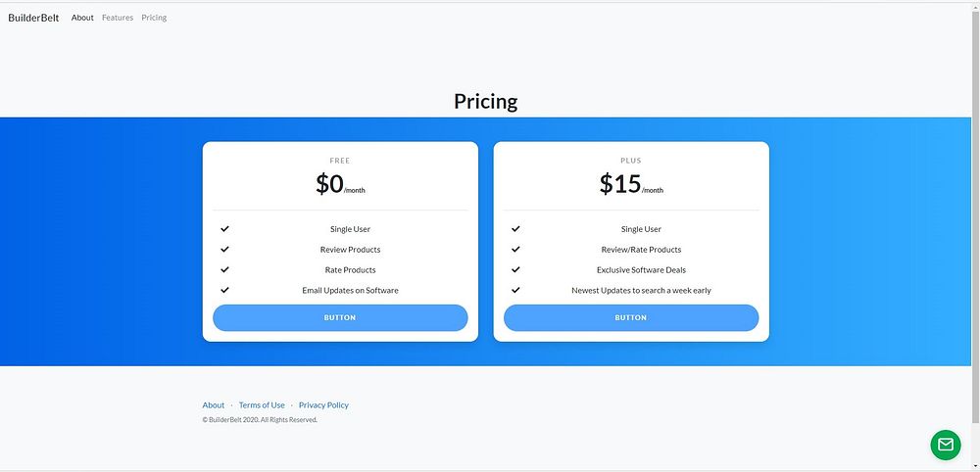Click the BuilderBelt brand logo

tap(33, 18)
